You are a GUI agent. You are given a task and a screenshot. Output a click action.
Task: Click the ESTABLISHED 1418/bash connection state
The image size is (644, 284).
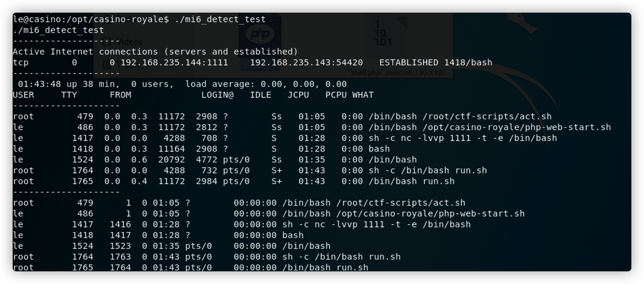point(436,63)
